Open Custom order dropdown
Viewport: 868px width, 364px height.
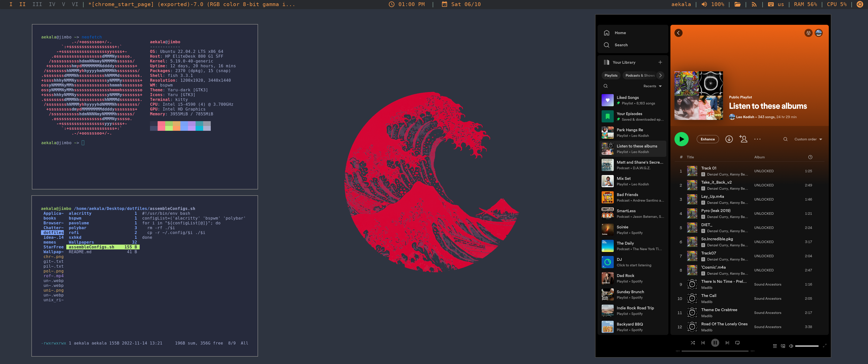pos(808,139)
